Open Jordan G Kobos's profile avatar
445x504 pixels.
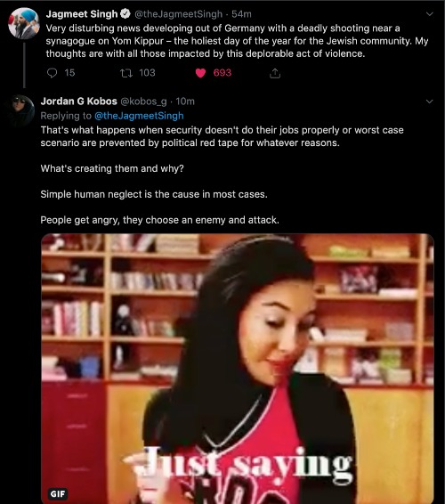[x=21, y=110]
